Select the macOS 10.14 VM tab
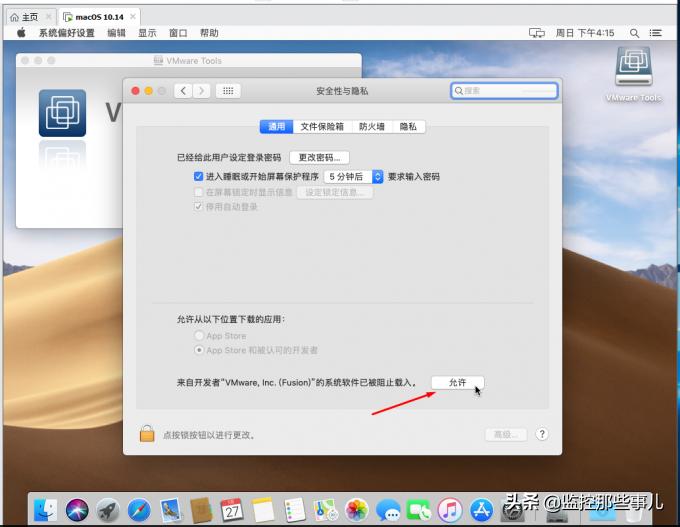Image resolution: width=680 pixels, height=527 pixels. tap(99, 17)
